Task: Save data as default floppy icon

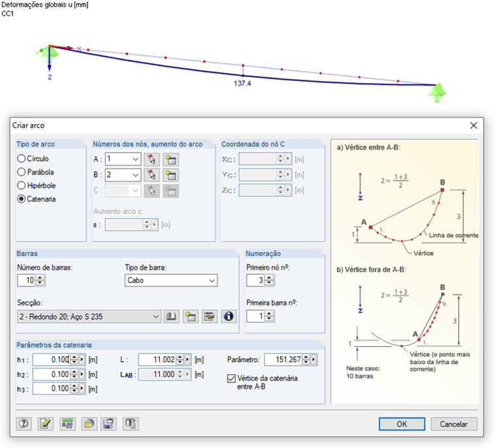Action: [x=108, y=424]
